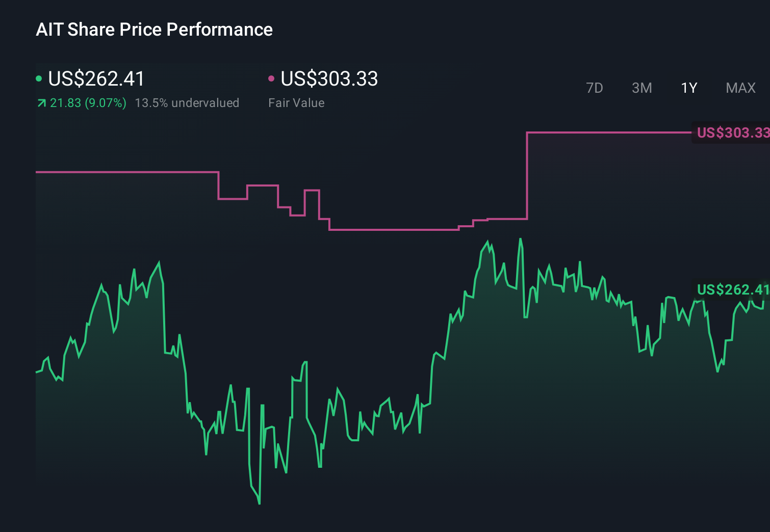Click the green 21.83 (9.07%) change value
This screenshot has height=532, width=770.
[87, 103]
